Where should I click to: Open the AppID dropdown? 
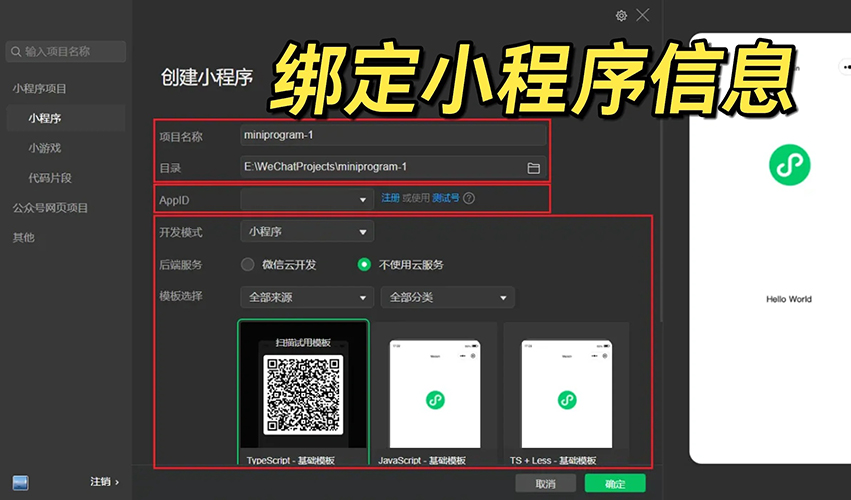(x=307, y=200)
